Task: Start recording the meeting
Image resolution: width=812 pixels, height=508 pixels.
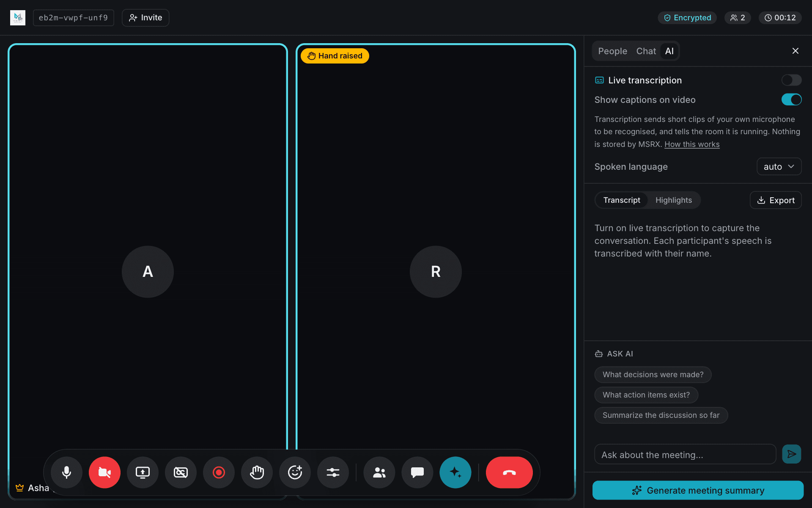Action: coord(219,472)
